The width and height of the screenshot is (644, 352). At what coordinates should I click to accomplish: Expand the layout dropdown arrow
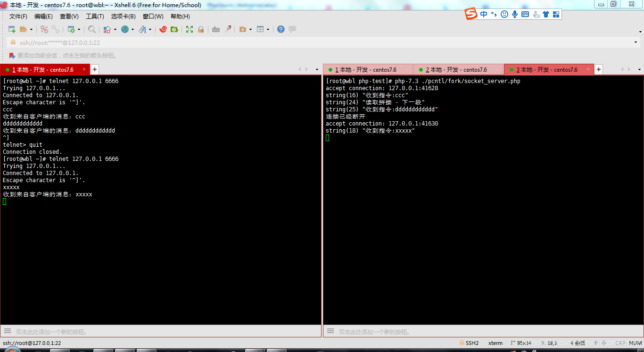point(268,29)
